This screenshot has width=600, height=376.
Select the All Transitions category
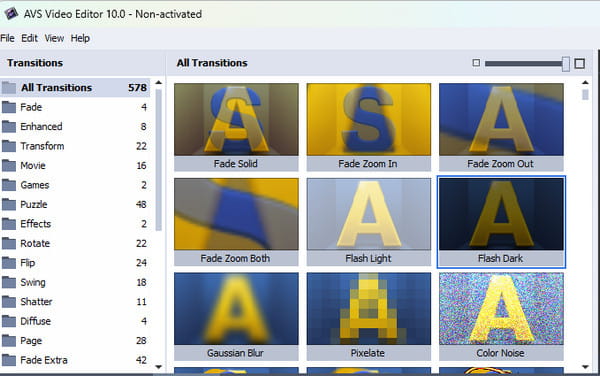(75, 88)
